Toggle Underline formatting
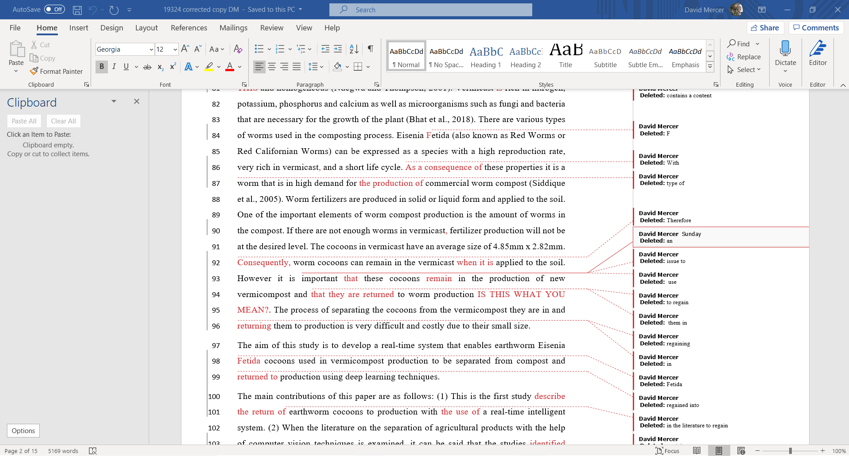Screen dimensions: 849x456 [126, 67]
